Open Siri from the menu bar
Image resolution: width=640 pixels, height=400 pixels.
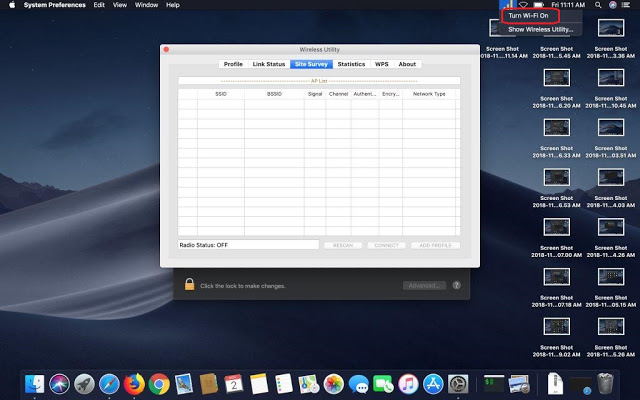[612, 5]
